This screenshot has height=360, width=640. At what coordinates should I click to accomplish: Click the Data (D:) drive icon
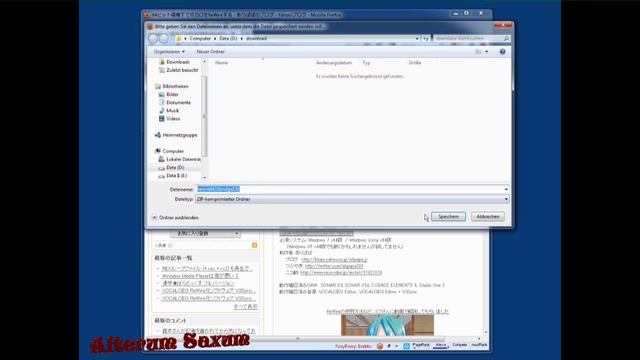162,168
